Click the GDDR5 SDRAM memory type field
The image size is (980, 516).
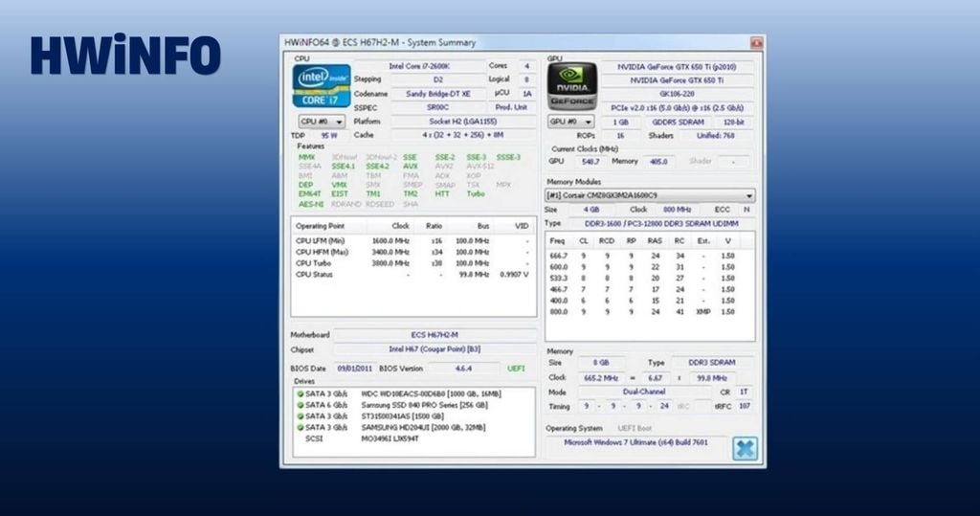pyautogui.click(x=678, y=123)
